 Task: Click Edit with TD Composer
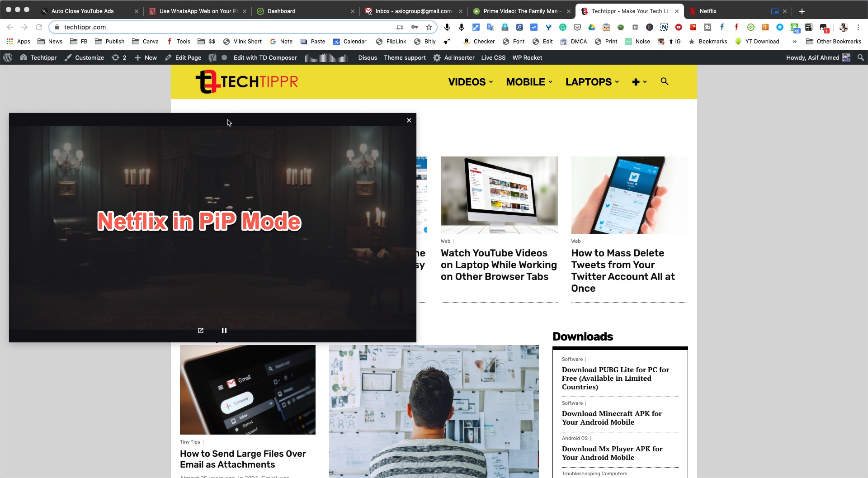point(265,57)
